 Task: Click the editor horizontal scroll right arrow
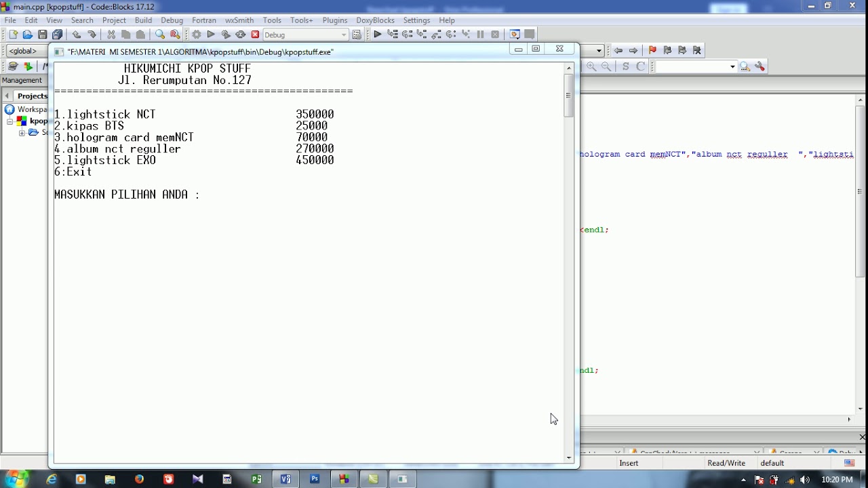pyautogui.click(x=850, y=420)
